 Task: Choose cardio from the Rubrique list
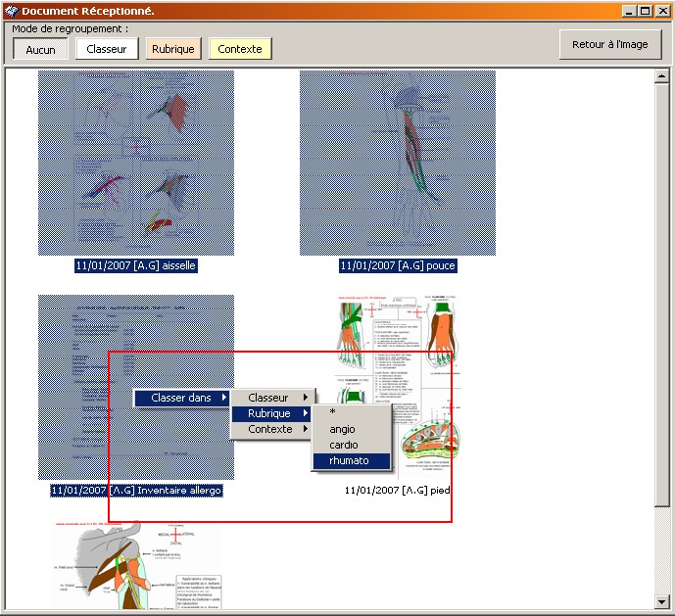[344, 445]
